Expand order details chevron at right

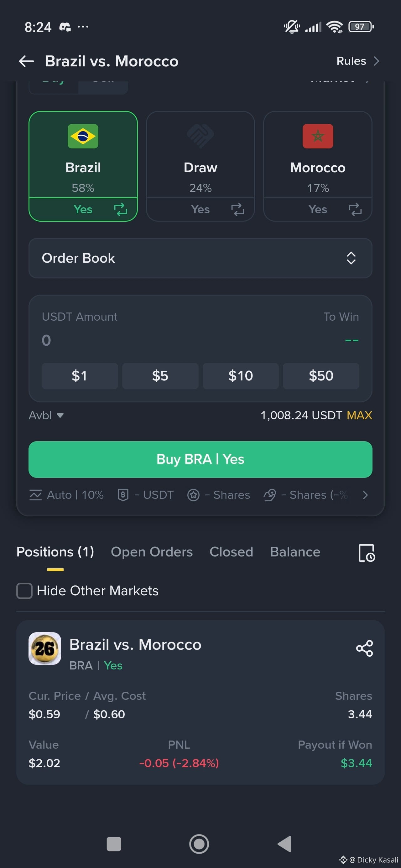click(x=365, y=495)
